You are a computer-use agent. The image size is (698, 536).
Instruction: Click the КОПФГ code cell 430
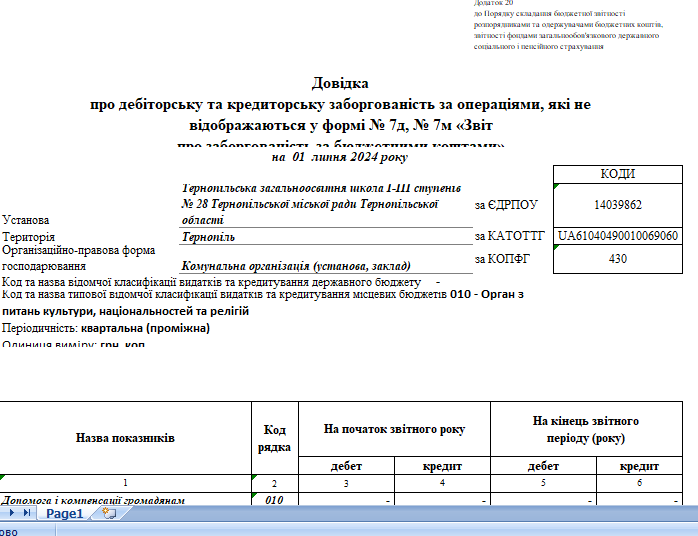click(x=617, y=259)
